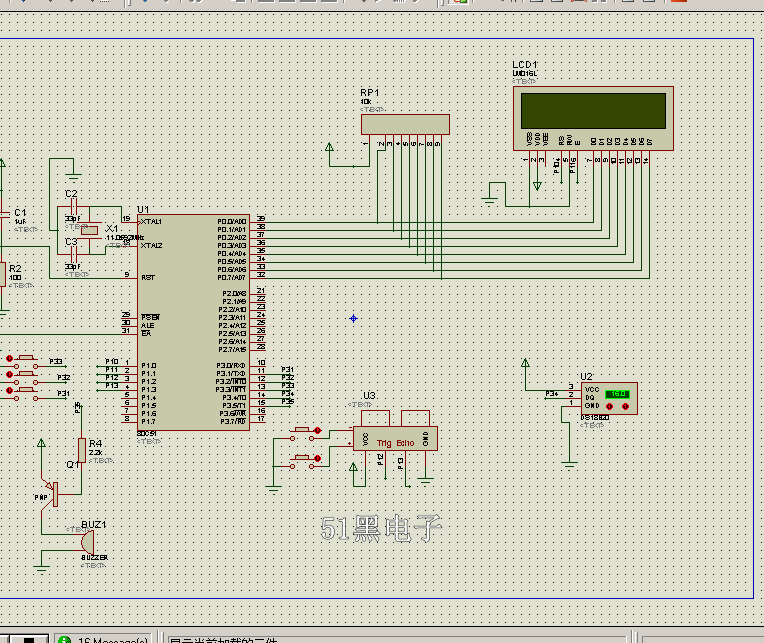Select the U1 80C51 microcontroller chip
The width and height of the screenshot is (764, 643).
(x=193, y=322)
